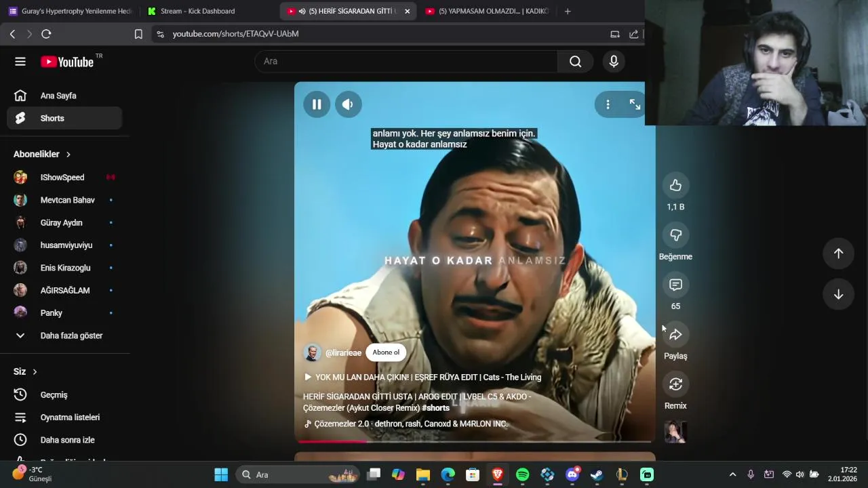Close the HERİF SİGARADAN GİTTİ tab
868x488 pixels.
tap(407, 11)
